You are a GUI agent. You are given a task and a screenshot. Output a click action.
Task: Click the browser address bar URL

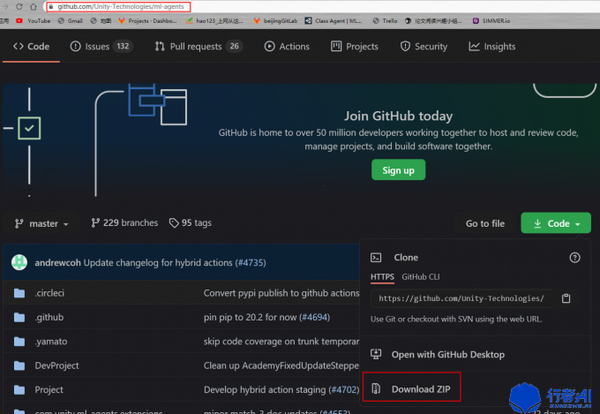point(118,7)
